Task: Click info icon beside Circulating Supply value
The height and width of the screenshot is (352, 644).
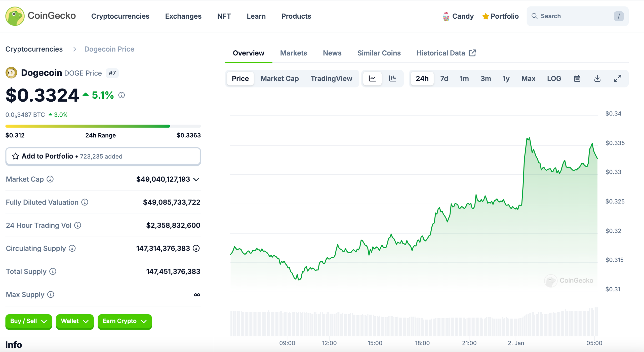Action: 196,248
